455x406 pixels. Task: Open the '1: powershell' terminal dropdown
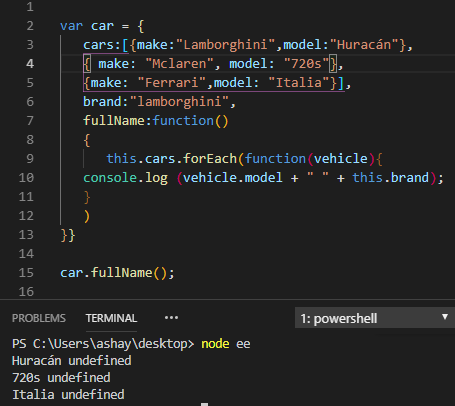click(375, 318)
